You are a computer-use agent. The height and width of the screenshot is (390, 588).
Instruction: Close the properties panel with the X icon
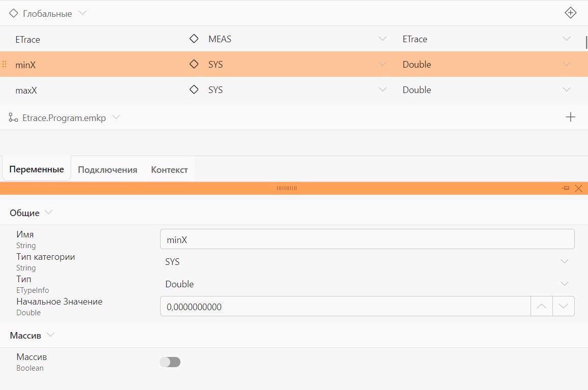pyautogui.click(x=579, y=188)
